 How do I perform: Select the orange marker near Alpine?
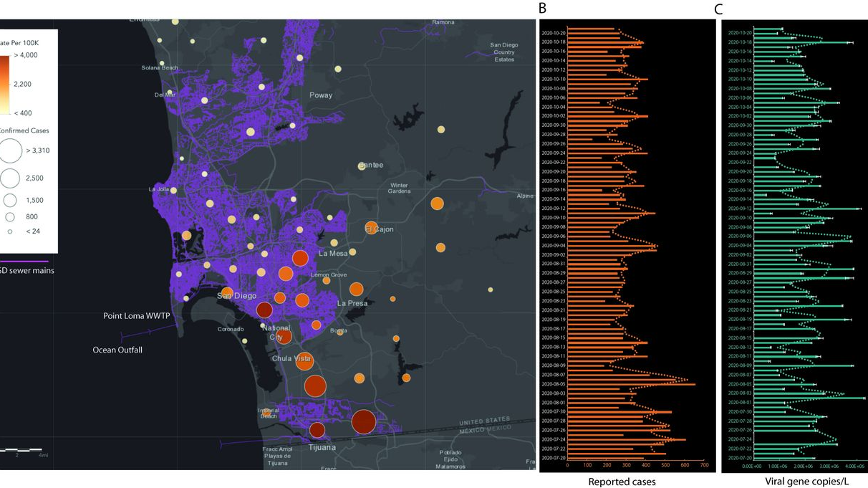438,204
